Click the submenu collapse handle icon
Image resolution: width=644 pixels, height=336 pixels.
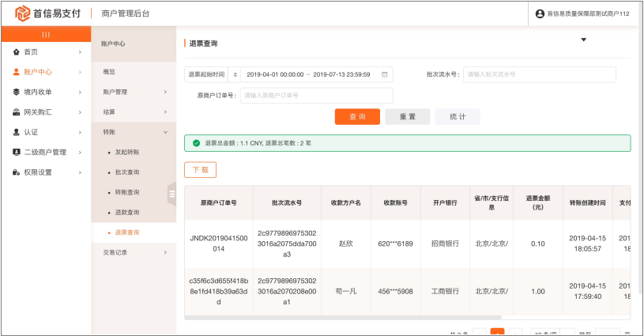[x=172, y=194]
